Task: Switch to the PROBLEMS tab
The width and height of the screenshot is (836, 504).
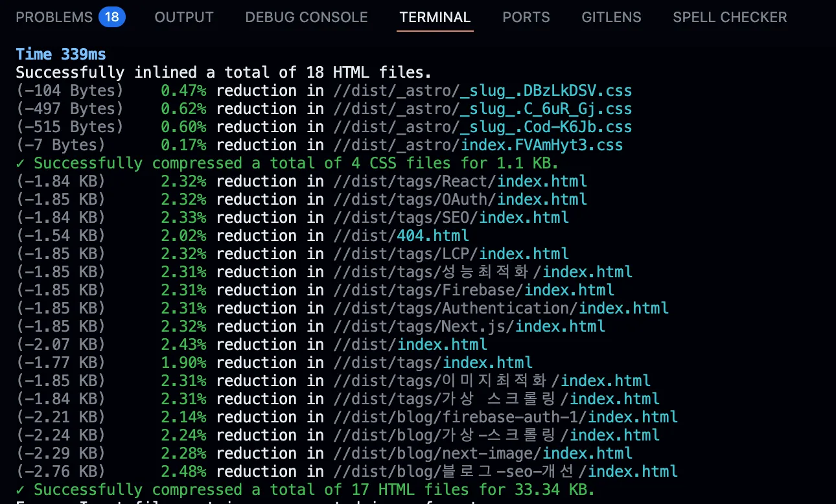Action: pos(54,17)
